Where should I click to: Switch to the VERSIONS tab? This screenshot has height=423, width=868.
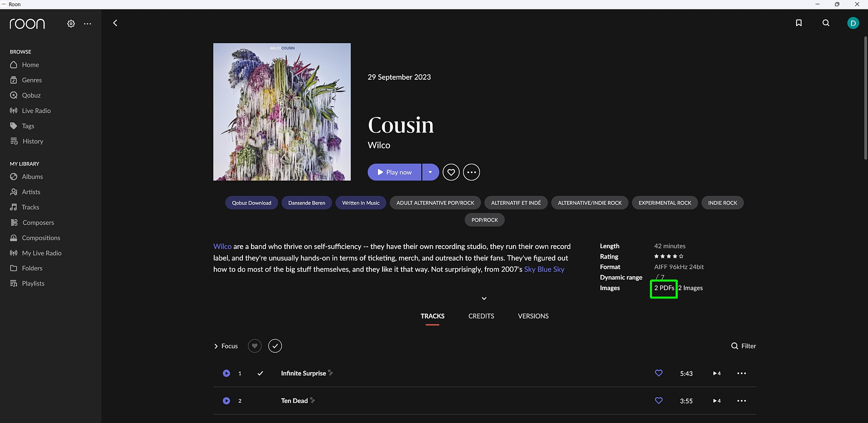pos(533,316)
